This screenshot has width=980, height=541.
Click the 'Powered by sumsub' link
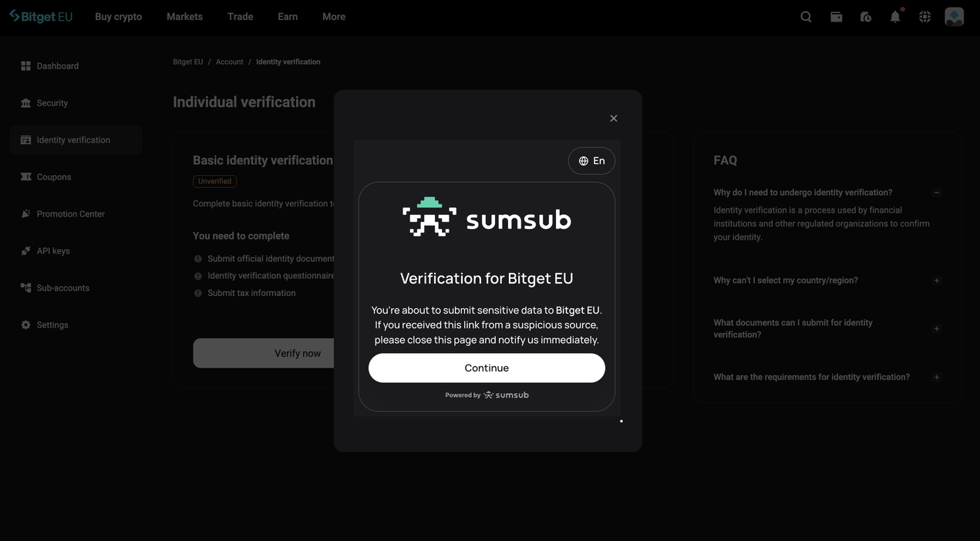[487, 395]
